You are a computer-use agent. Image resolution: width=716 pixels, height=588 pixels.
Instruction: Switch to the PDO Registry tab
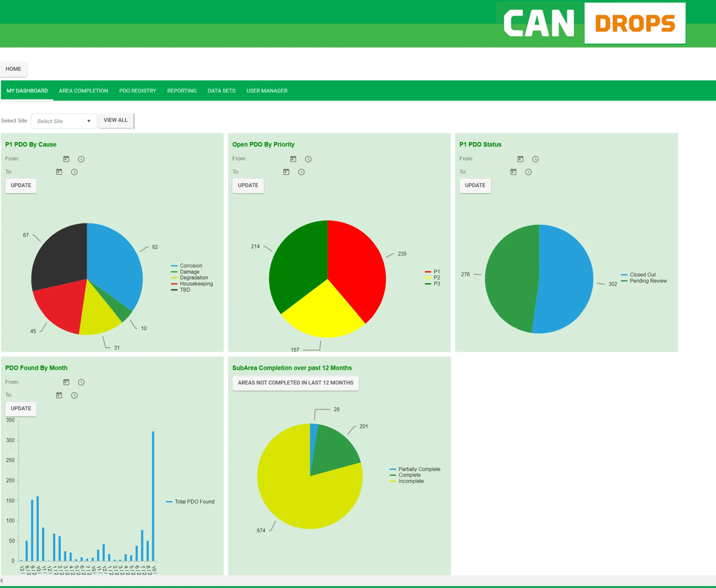coord(138,91)
